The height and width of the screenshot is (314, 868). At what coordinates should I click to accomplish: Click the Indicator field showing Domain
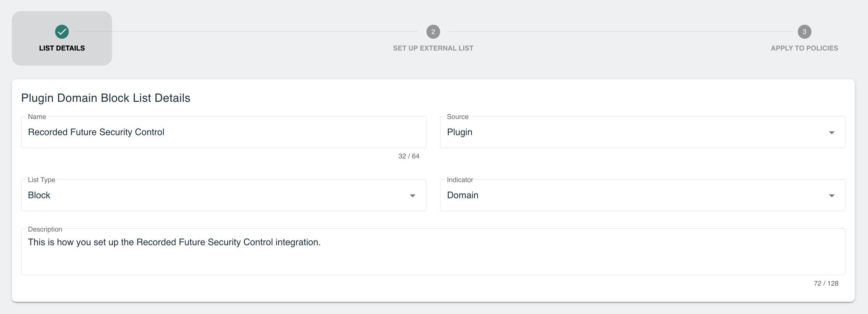pyautogui.click(x=642, y=195)
